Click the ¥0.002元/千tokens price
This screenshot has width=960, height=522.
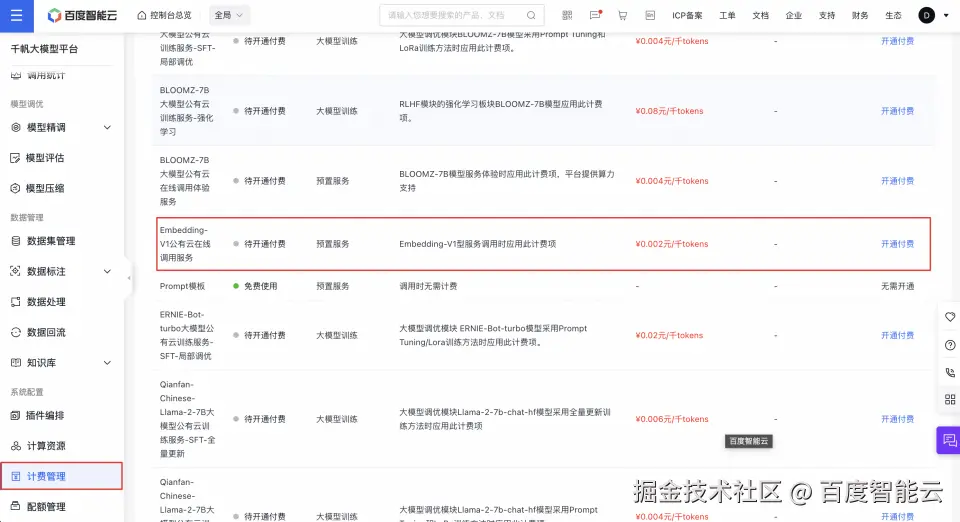pos(672,244)
